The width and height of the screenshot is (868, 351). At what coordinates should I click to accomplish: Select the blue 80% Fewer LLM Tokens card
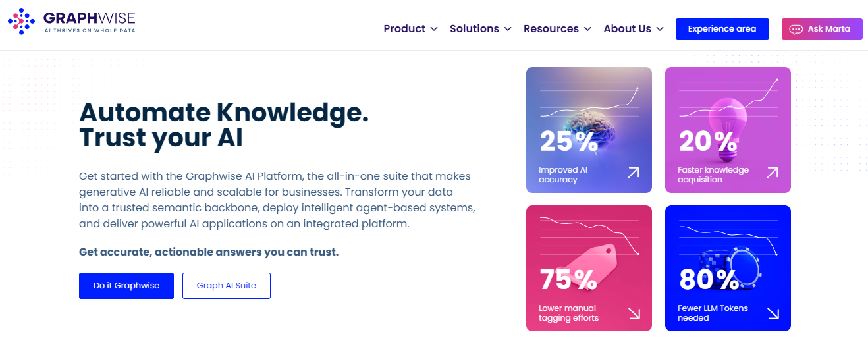click(728, 268)
